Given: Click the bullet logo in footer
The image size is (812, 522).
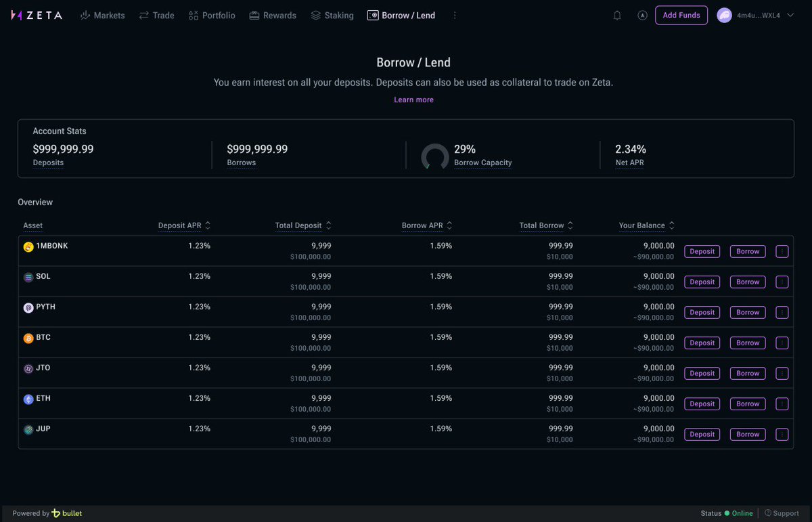Looking at the screenshot, I should coord(67,513).
